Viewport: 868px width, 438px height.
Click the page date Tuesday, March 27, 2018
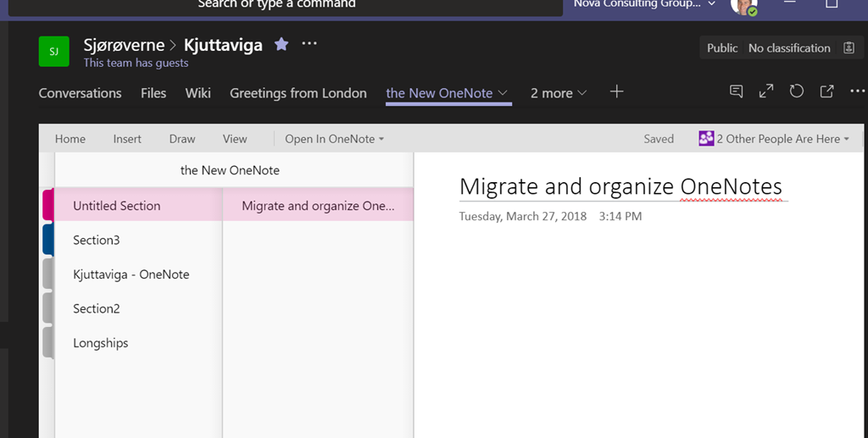click(x=522, y=216)
